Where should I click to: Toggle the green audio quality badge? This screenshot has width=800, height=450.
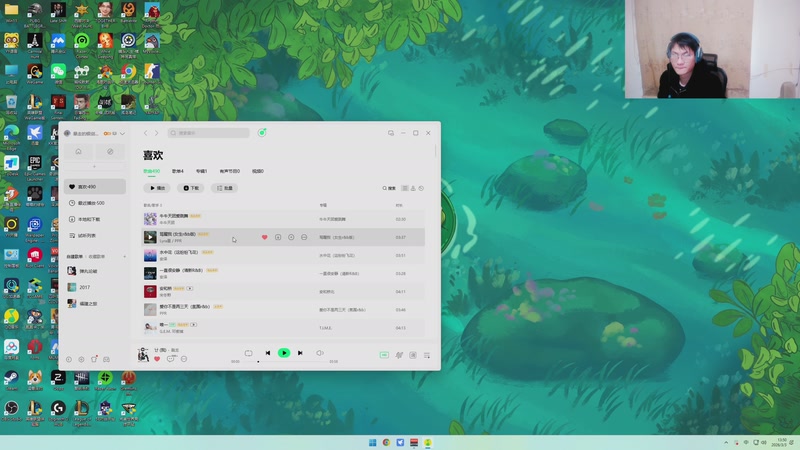tap(384, 355)
